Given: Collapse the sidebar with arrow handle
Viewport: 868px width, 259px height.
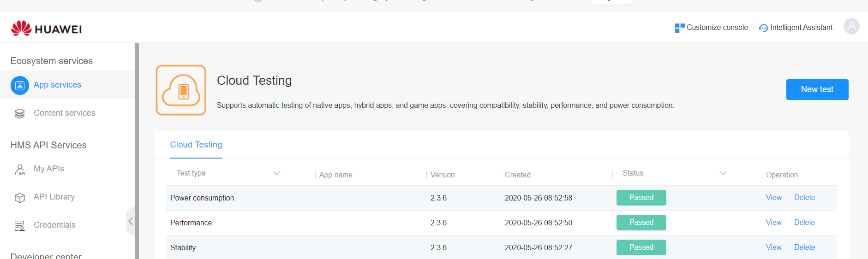Looking at the screenshot, I should (x=131, y=221).
